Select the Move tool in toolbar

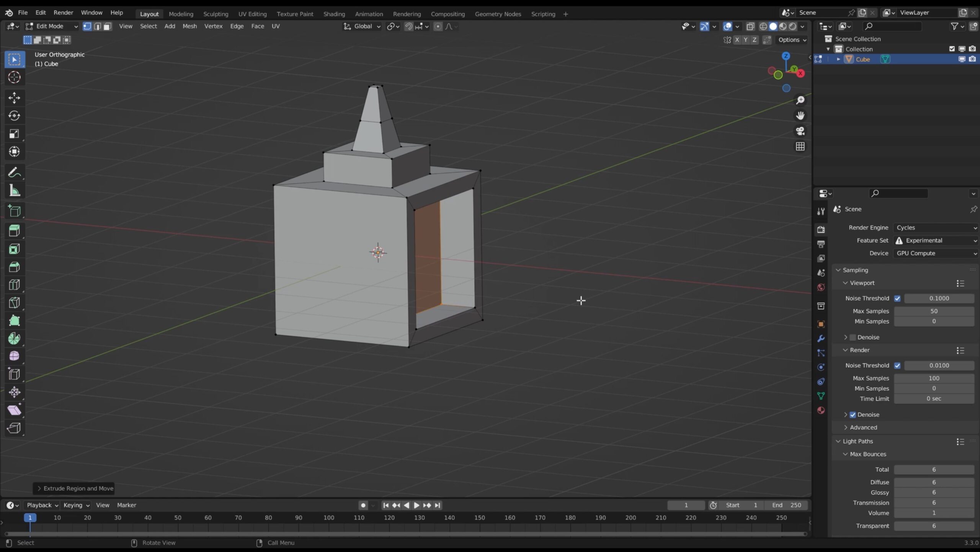[x=14, y=97]
